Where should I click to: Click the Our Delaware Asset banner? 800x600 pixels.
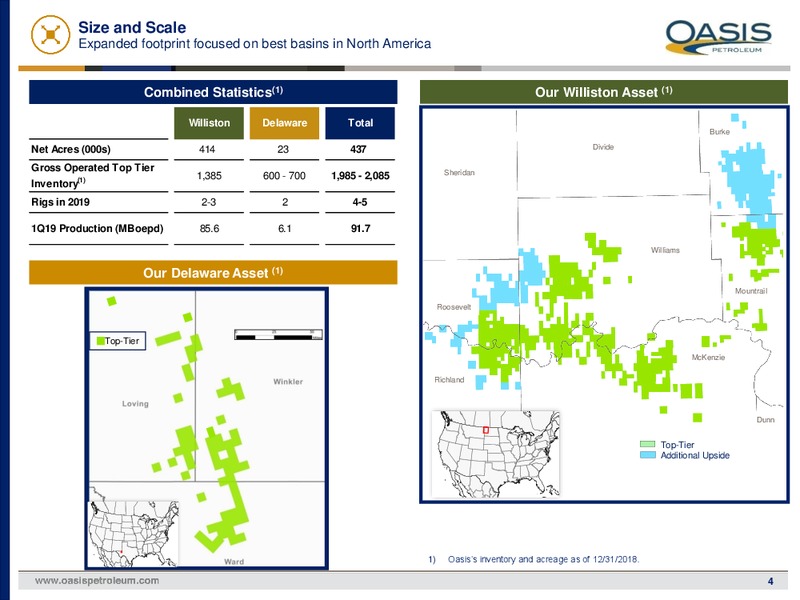213,273
